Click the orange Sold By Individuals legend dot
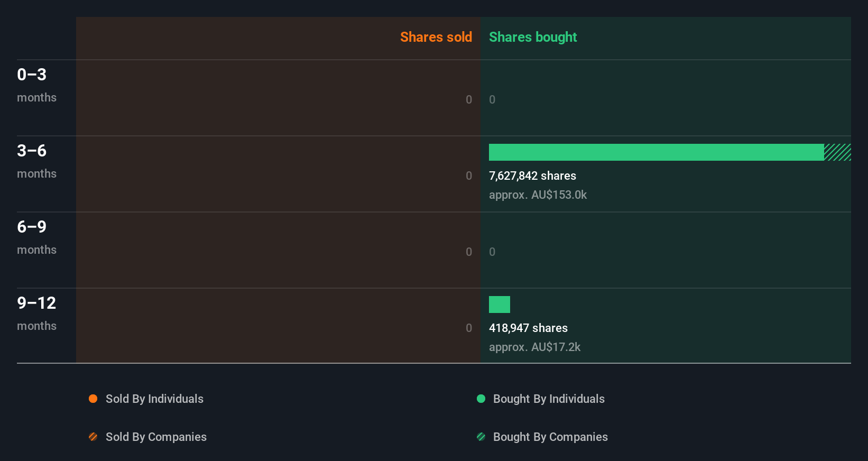The width and height of the screenshot is (868, 461). coord(93,399)
